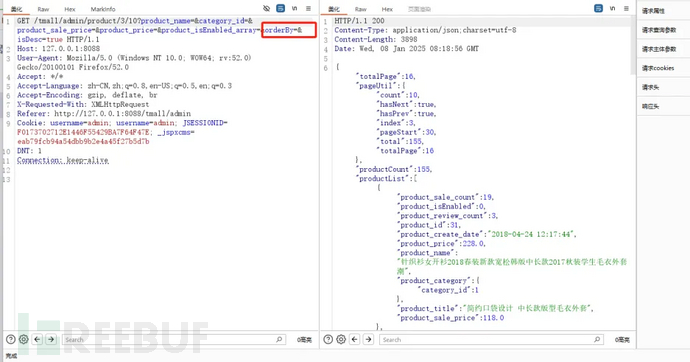Open response pane help question-mark icon
This screenshot has width=690, height=362.
[328, 339]
